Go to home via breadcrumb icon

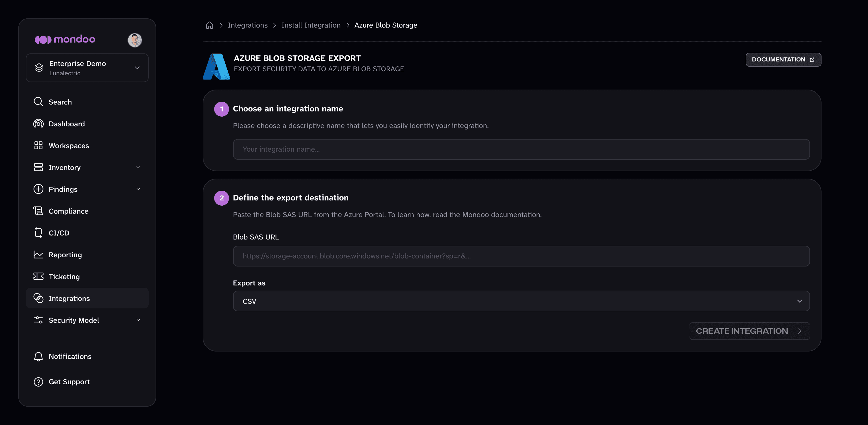pyautogui.click(x=209, y=25)
